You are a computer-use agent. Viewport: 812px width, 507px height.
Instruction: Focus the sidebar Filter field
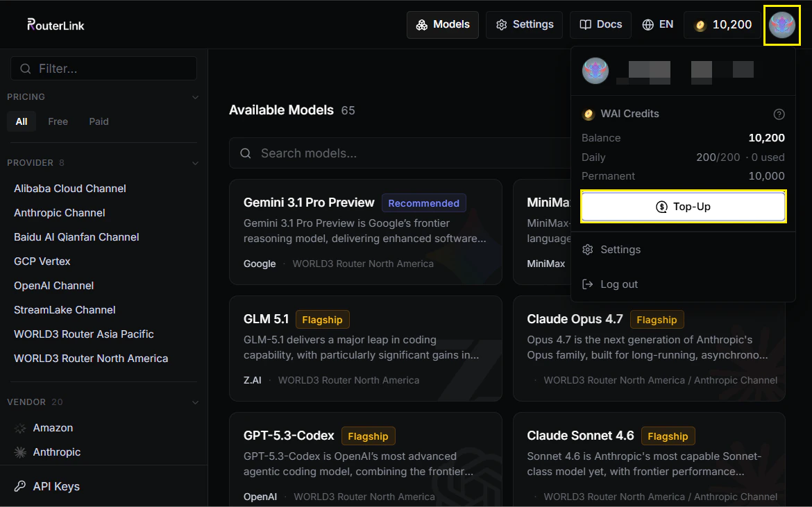pos(103,68)
